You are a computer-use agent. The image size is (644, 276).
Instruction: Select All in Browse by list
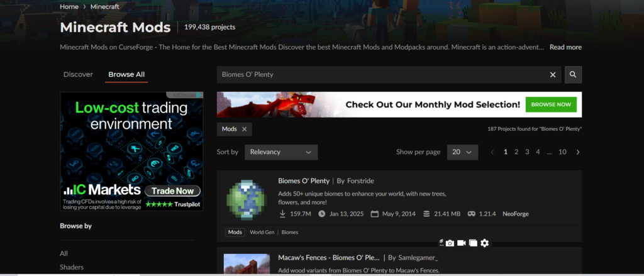tap(64, 253)
